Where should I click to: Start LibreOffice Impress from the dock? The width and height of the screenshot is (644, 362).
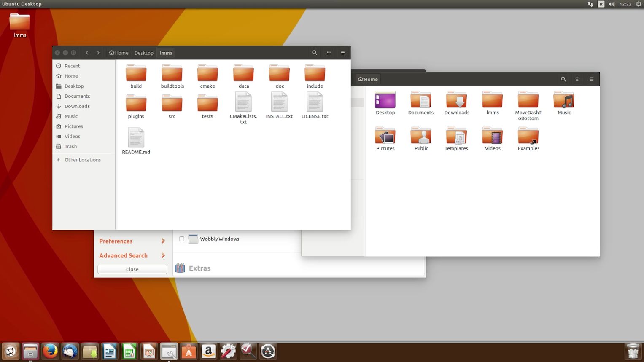(149, 351)
